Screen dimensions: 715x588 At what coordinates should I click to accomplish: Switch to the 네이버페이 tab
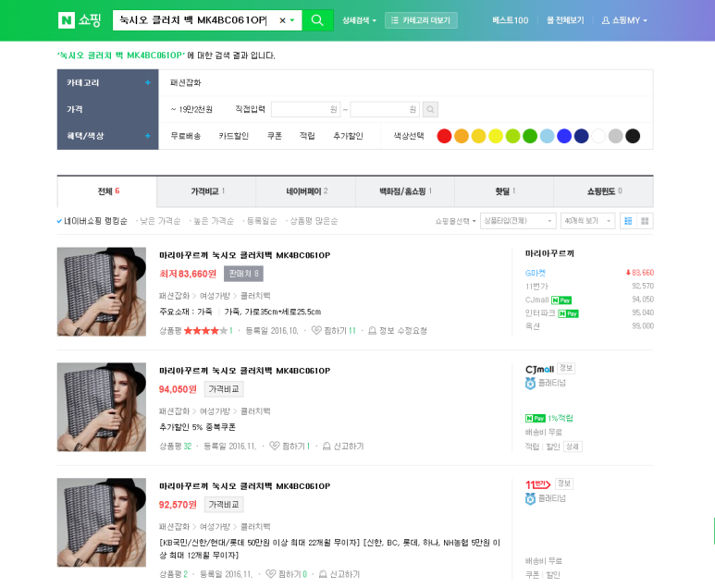point(305,191)
